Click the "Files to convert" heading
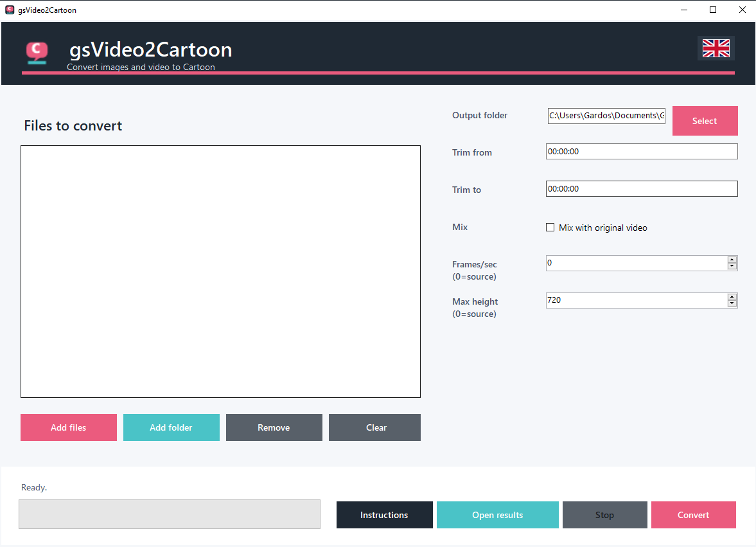 73,126
